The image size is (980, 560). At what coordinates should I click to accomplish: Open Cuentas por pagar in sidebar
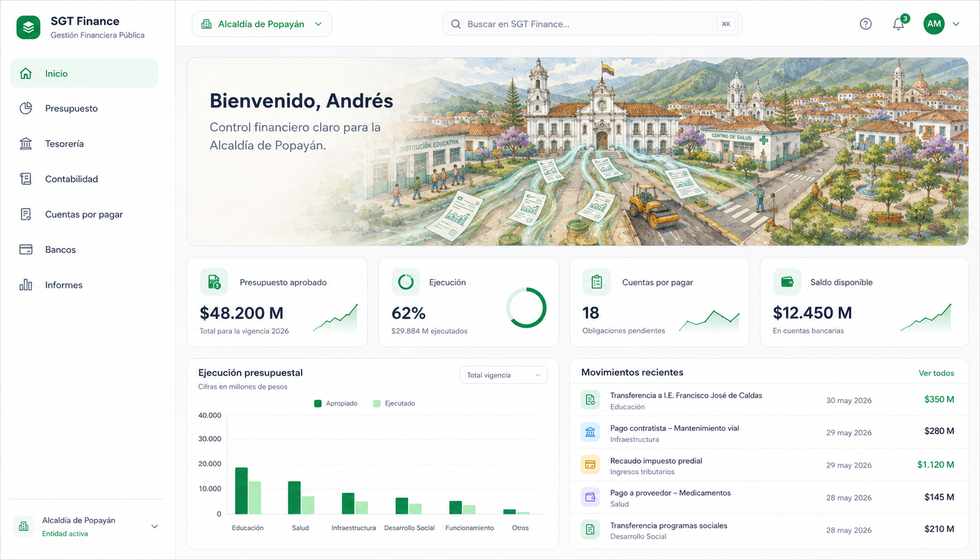84,214
